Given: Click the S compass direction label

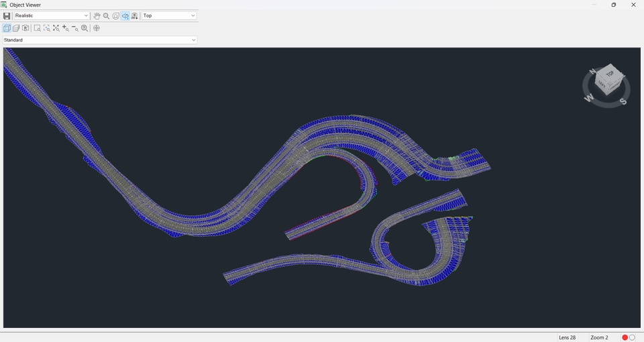Looking at the screenshot, I should [623, 101].
